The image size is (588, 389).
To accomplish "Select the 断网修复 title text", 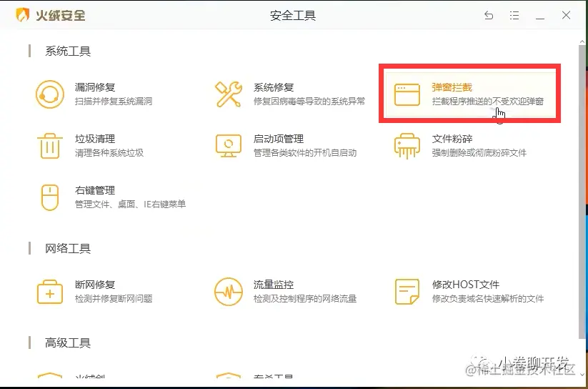I will (95, 285).
